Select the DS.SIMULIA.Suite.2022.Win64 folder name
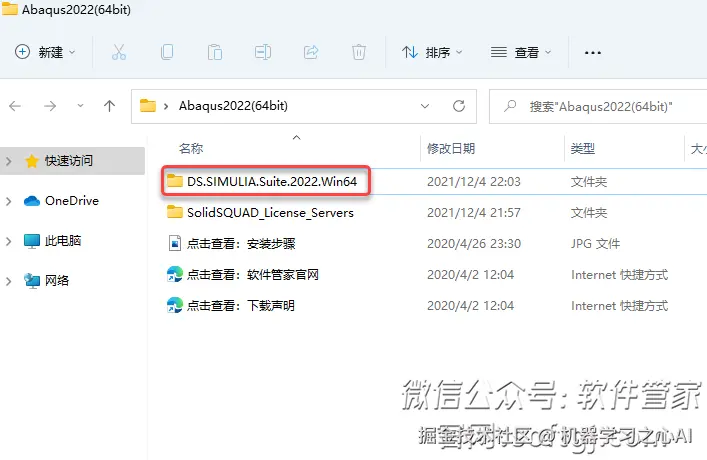Image resolution: width=707 pixels, height=460 pixels. pos(272,181)
